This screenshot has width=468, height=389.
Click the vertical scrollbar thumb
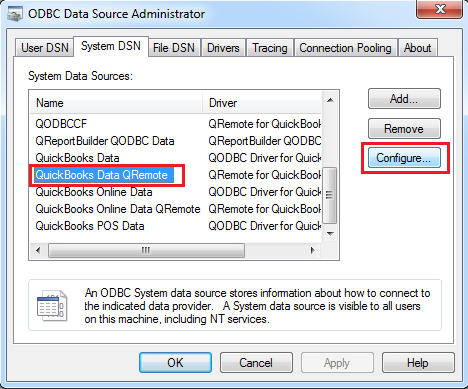(x=330, y=195)
